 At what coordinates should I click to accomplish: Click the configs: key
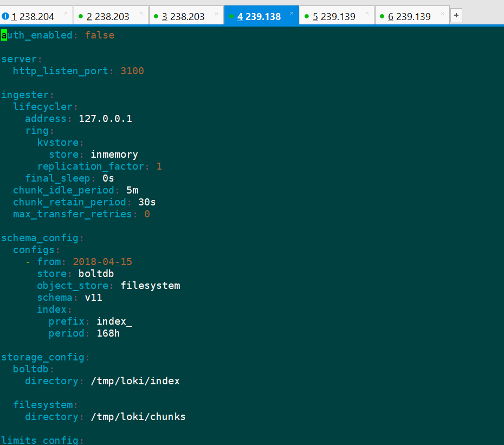point(36,250)
